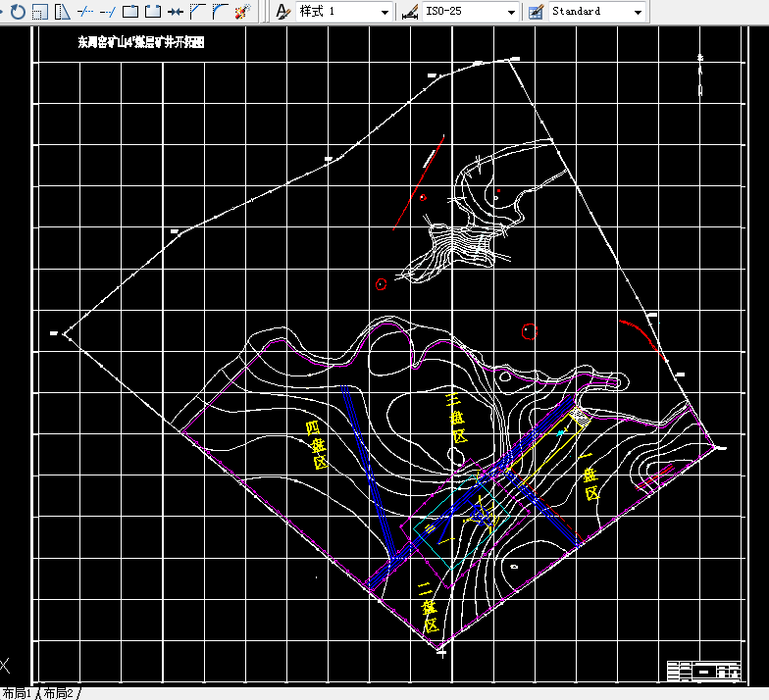Click the Explode tool
Viewport: 769px width, 700px height.
[242, 12]
